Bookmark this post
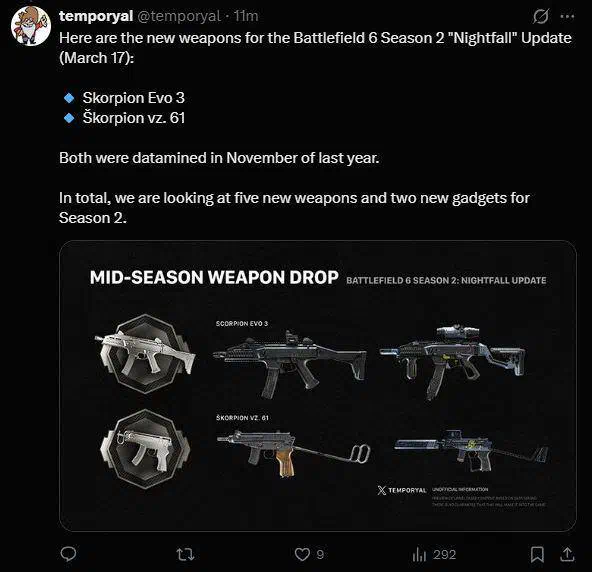 tap(537, 554)
